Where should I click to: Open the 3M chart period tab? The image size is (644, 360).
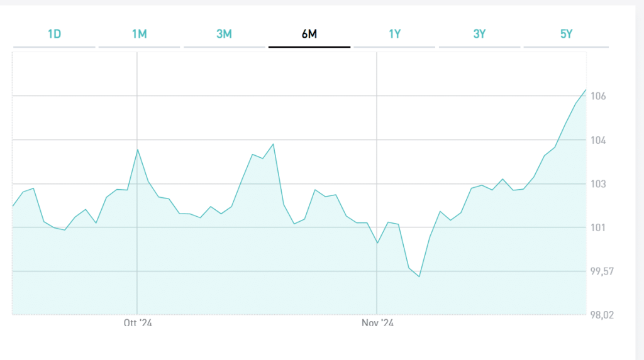tap(224, 34)
